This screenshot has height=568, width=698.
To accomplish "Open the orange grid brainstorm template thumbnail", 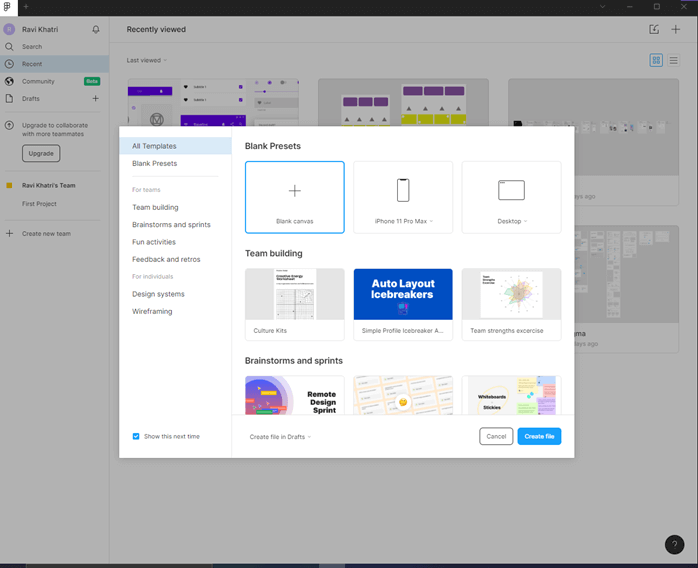I will click(x=403, y=395).
